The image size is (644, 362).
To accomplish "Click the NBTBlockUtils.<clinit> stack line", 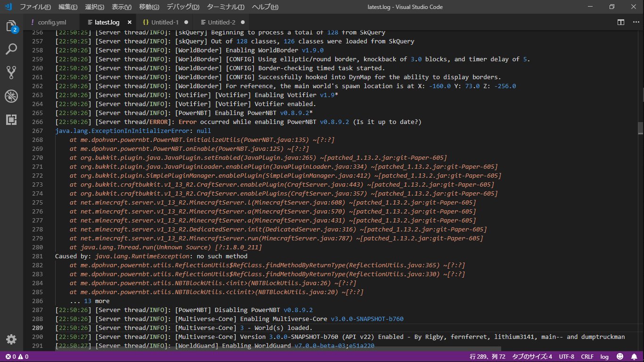I will pyautogui.click(x=217, y=292).
